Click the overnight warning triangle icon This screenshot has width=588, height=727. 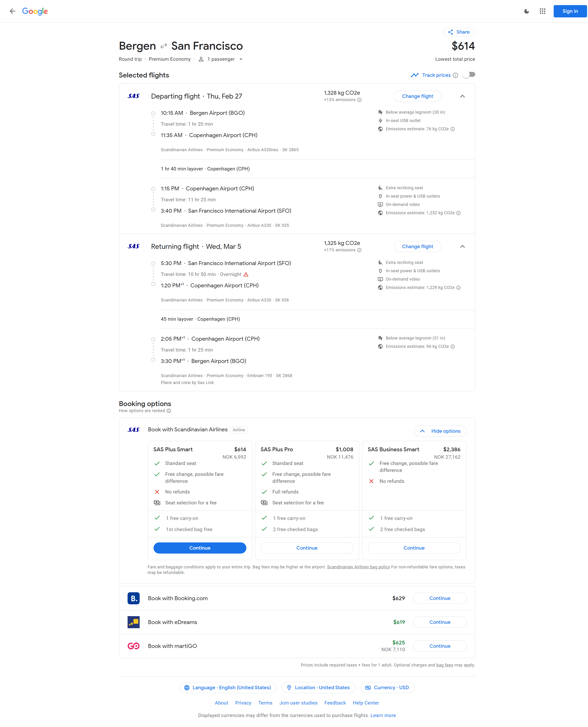point(246,274)
